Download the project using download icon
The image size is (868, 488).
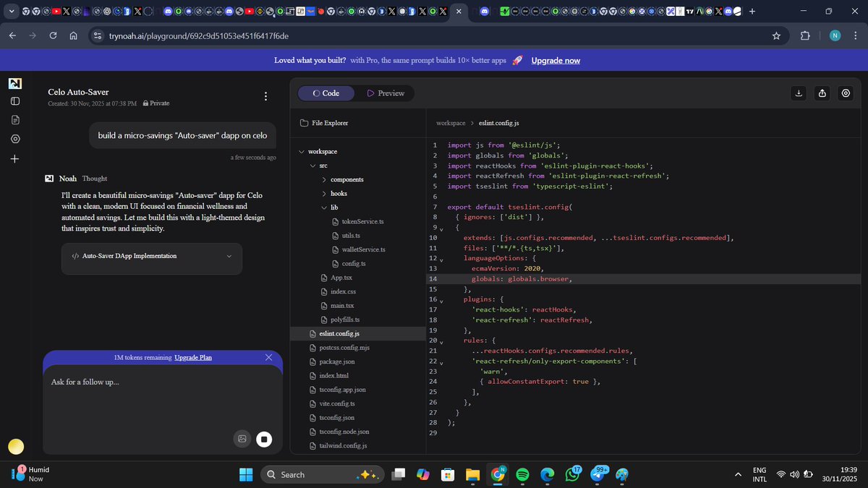click(x=799, y=93)
